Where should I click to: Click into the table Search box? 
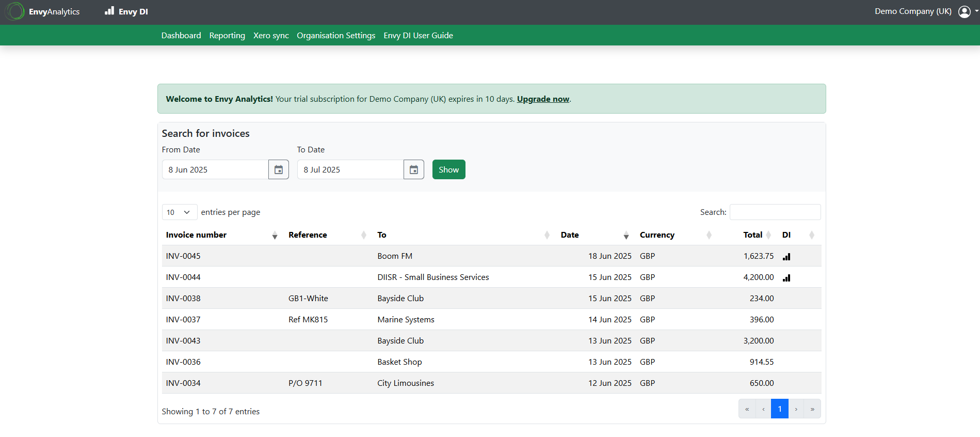[x=775, y=212]
